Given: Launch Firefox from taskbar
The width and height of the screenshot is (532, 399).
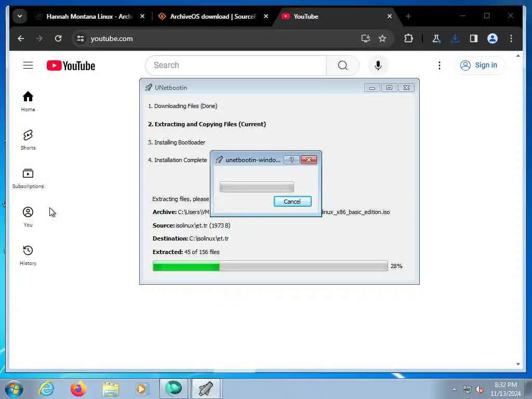Looking at the screenshot, I should click(x=78, y=389).
